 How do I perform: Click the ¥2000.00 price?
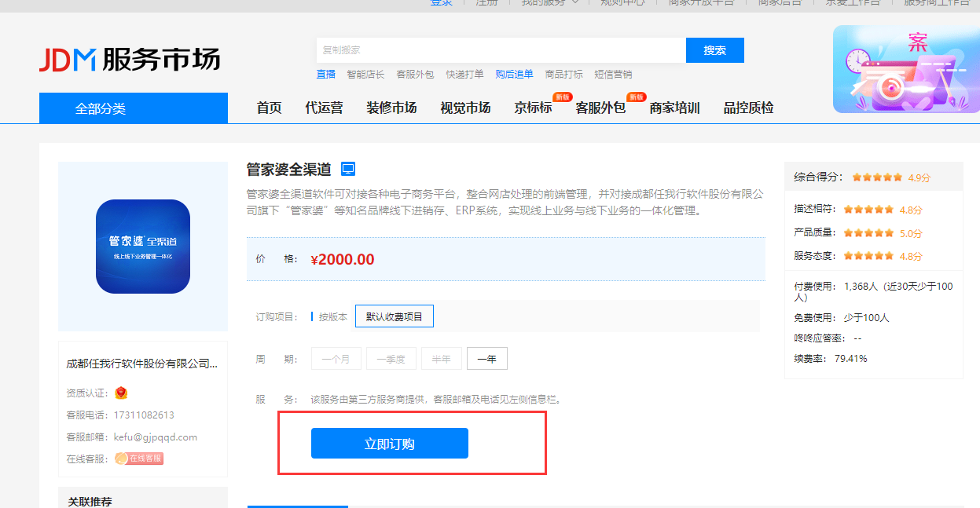[343, 259]
